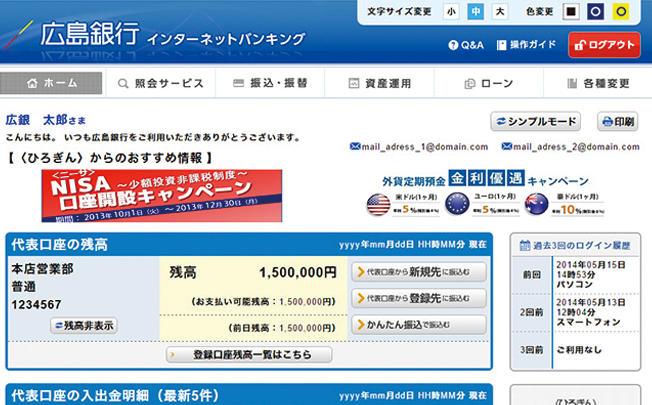This screenshot has width=652, height=405.
Task: Click かんたん振込で振込む button
Action: coord(419,325)
